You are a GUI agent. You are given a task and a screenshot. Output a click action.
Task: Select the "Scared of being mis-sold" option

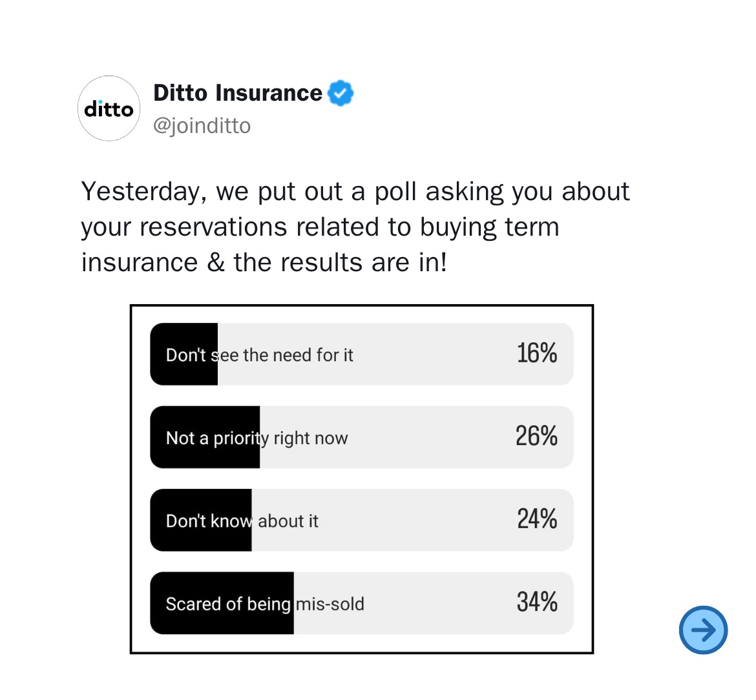362,602
